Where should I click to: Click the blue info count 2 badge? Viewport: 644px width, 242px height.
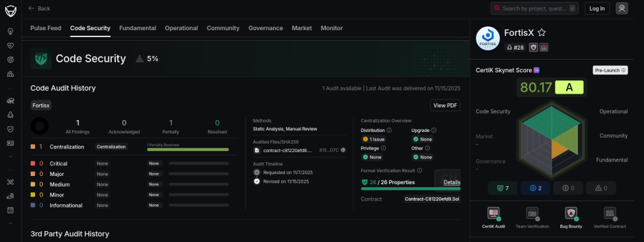[535, 188]
